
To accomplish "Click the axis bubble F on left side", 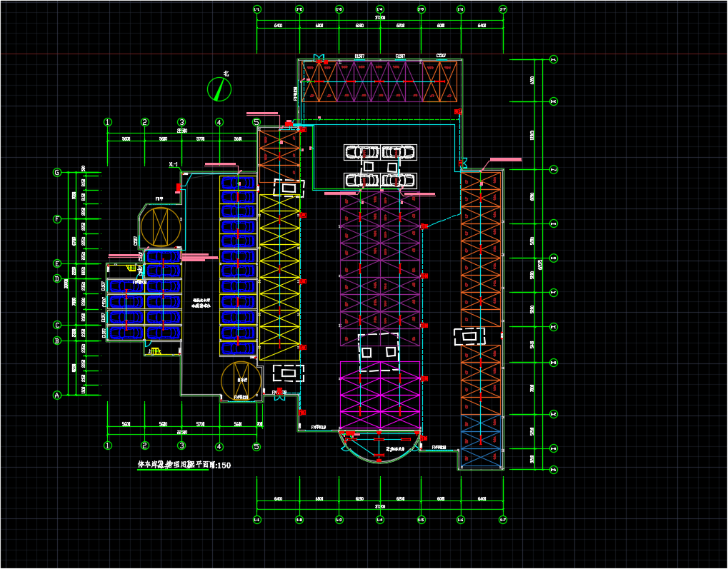I will coord(57,219).
